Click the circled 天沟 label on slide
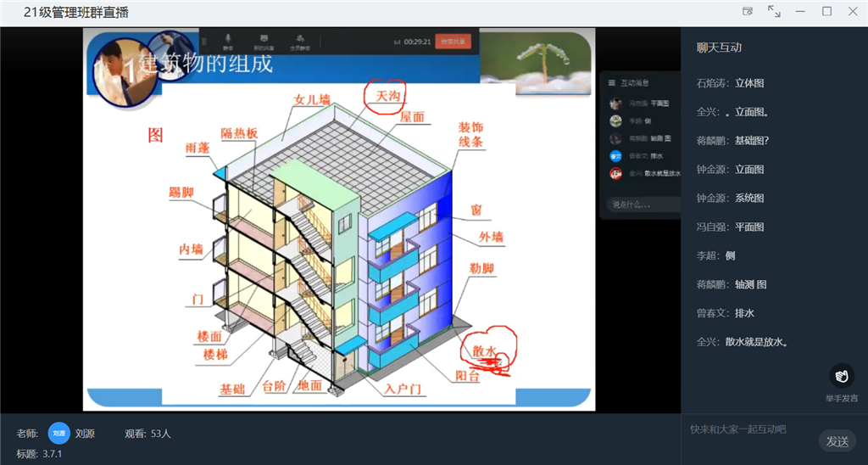Screen dimensions: 868x465 [387, 97]
